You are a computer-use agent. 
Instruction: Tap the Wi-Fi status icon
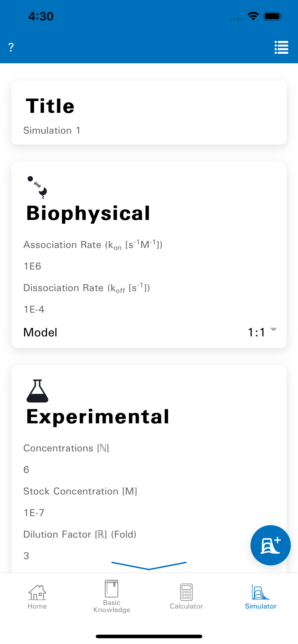click(253, 16)
